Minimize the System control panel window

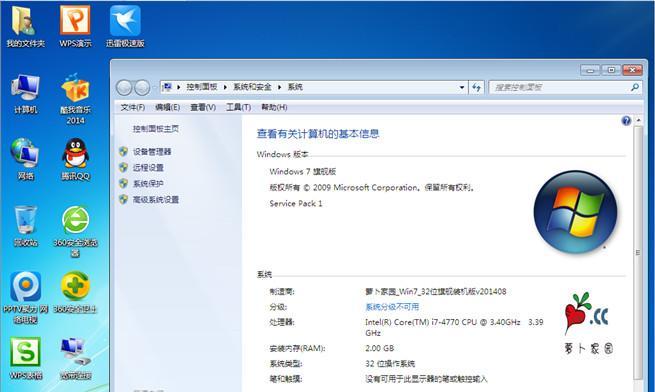coord(590,70)
